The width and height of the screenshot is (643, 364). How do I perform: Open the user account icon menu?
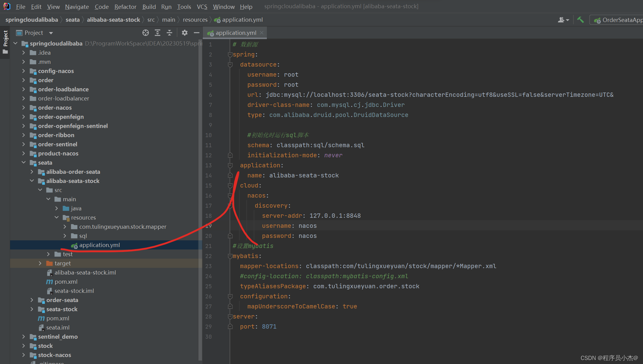point(563,20)
